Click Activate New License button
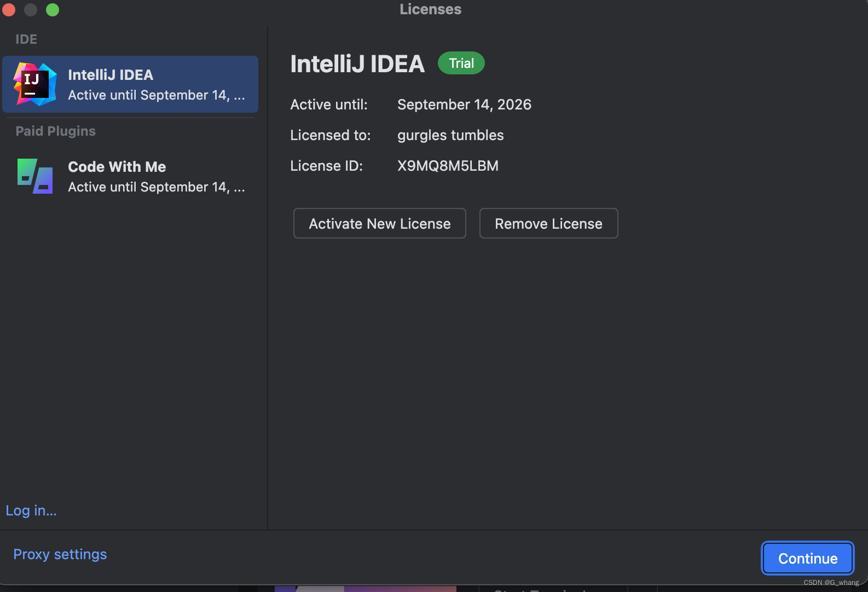The width and height of the screenshot is (868, 592). pyautogui.click(x=380, y=223)
